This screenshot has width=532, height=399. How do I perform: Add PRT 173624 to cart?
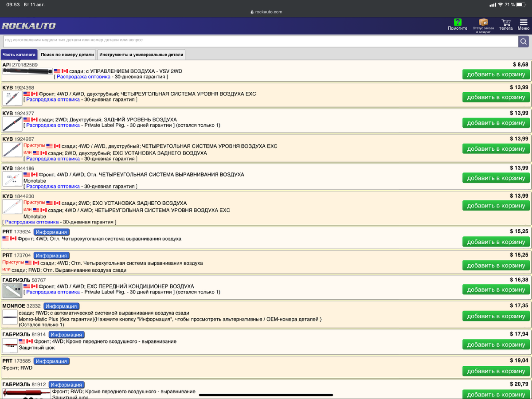pos(496,242)
